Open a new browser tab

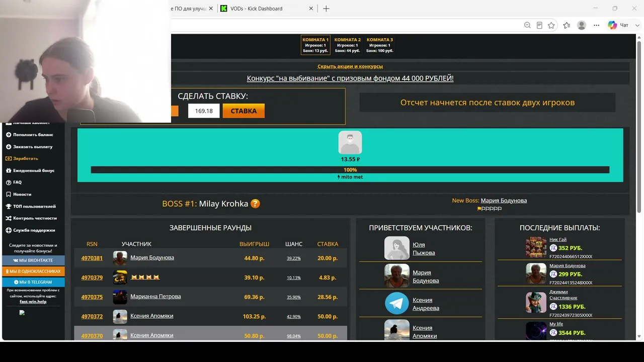pyautogui.click(x=326, y=9)
